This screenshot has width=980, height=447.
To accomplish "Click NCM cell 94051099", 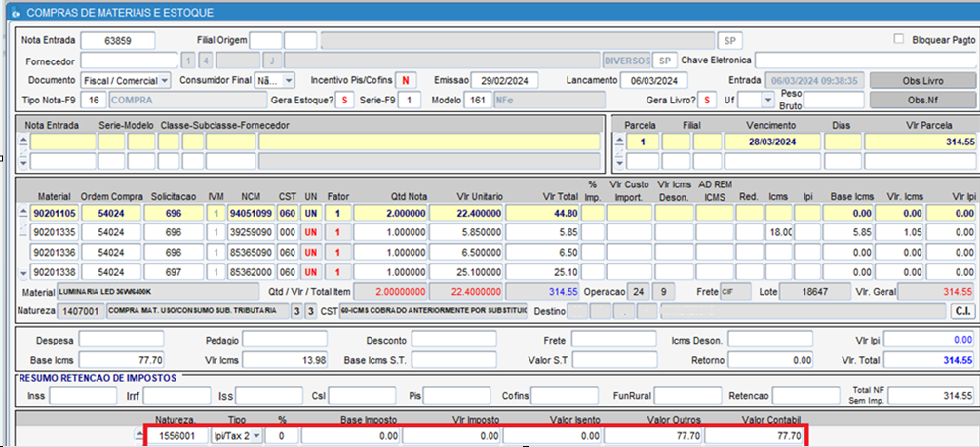I will 250,213.
